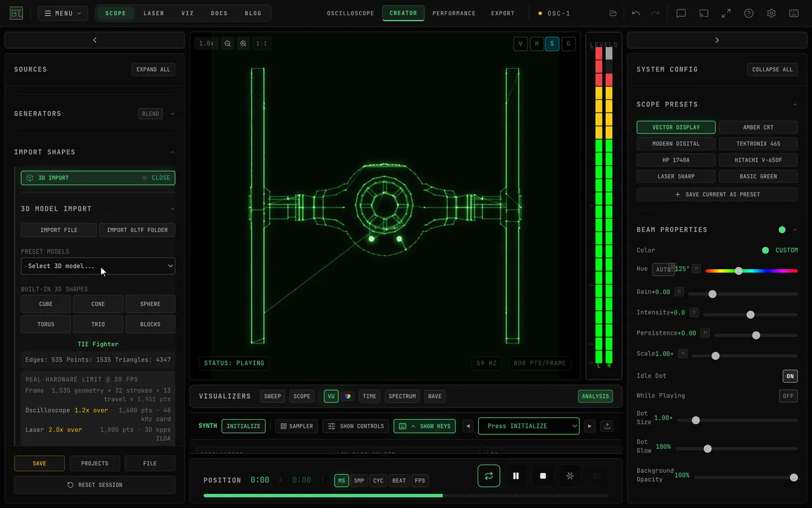Toggle loop playback button

click(x=488, y=476)
